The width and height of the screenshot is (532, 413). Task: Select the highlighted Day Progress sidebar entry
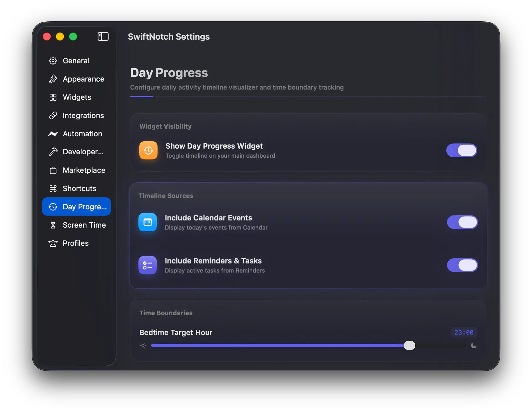pos(76,206)
